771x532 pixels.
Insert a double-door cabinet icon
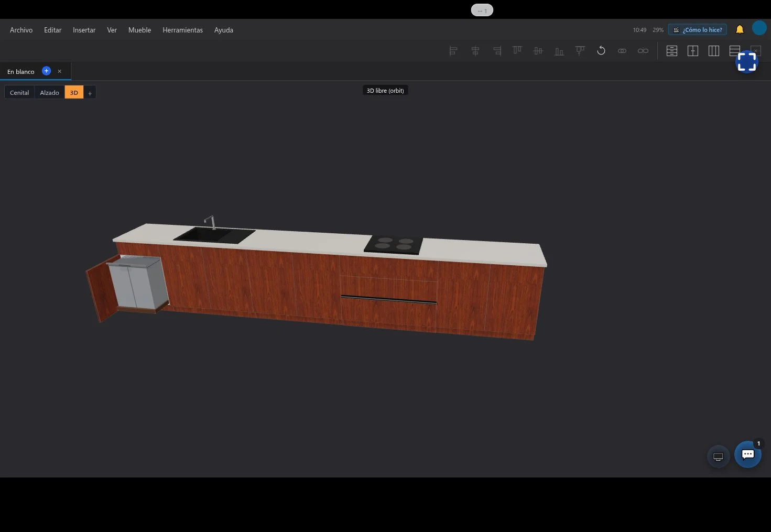pyautogui.click(x=693, y=51)
